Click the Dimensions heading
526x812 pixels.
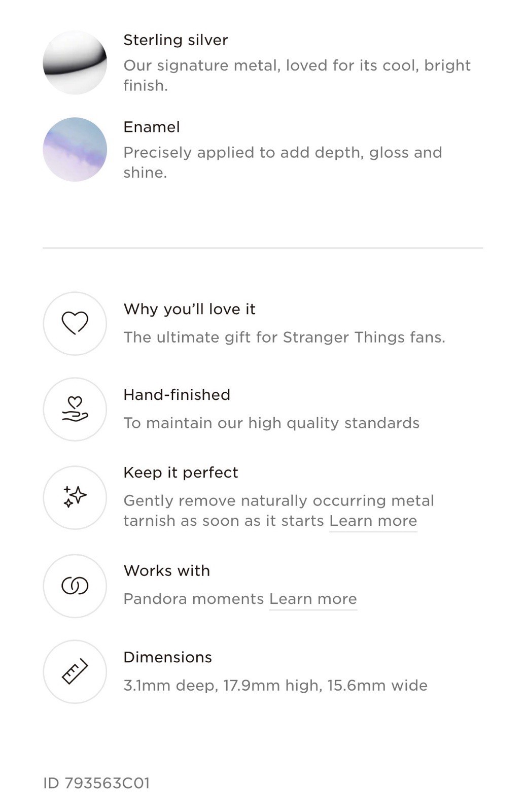pyautogui.click(x=167, y=657)
